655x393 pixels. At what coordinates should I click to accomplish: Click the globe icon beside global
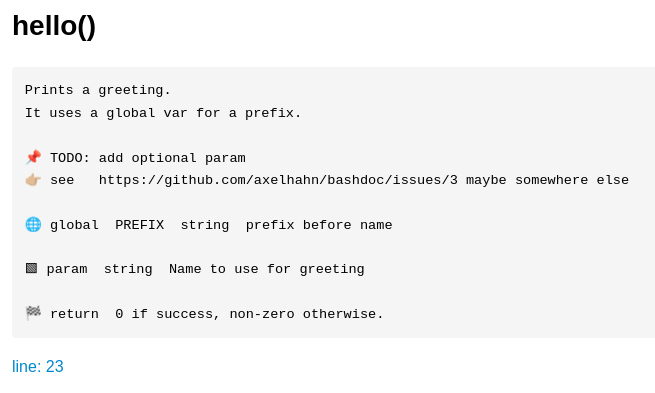point(33,225)
